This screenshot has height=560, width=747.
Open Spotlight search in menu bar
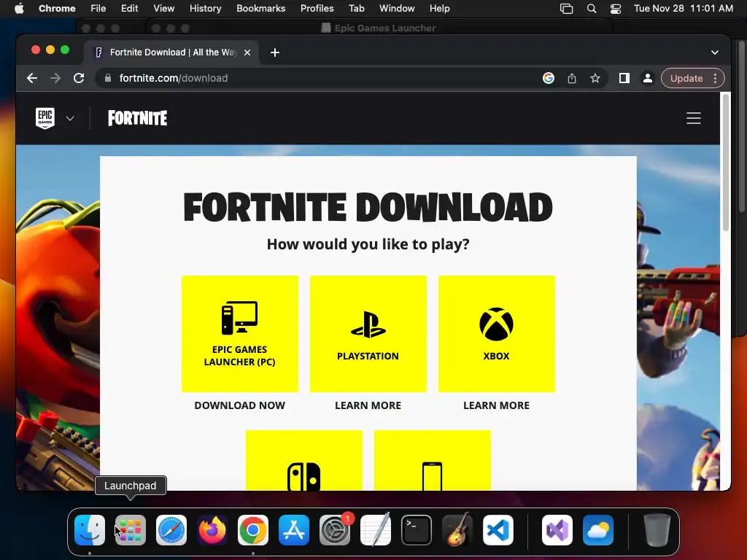point(592,9)
